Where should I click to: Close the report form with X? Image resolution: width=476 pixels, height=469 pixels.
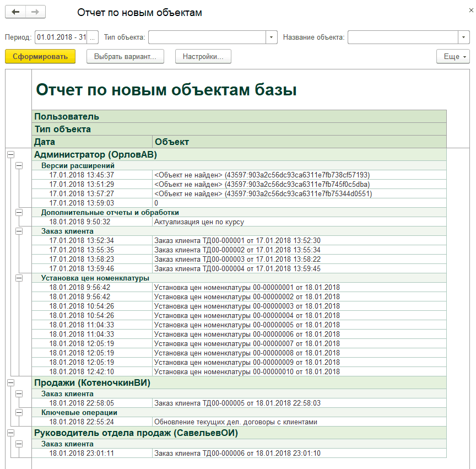tap(471, 10)
